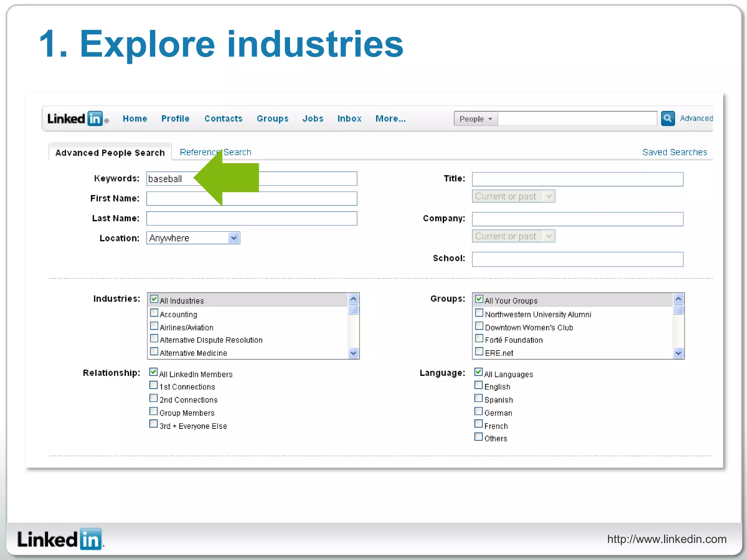Open the Location Anywhere dropdown
Image resolution: width=747 pixels, height=560 pixels.
coord(193,238)
